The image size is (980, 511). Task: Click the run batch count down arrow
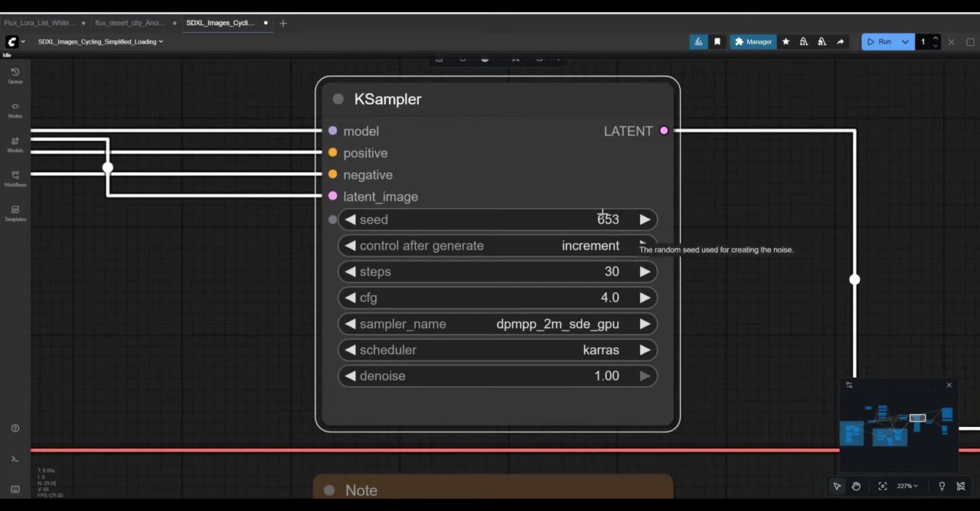point(936,46)
